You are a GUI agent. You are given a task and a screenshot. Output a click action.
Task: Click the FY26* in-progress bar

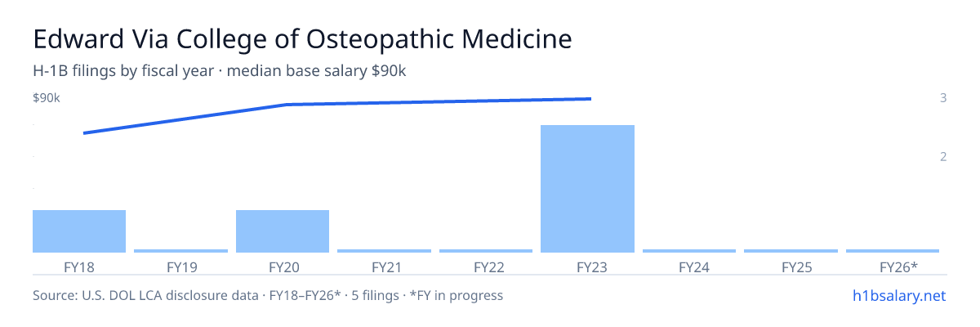click(893, 251)
